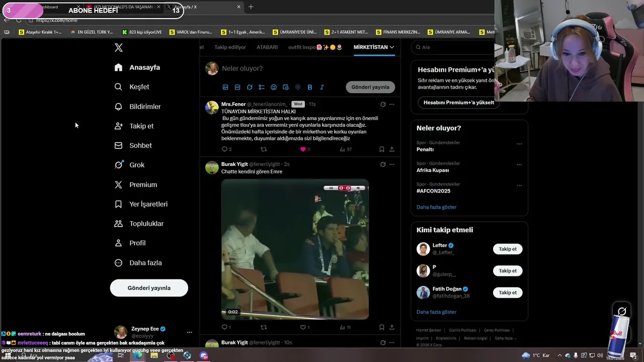The height and width of the screenshot is (362, 644).
Task: Open Sohbet messages
Action: pyautogui.click(x=133, y=145)
